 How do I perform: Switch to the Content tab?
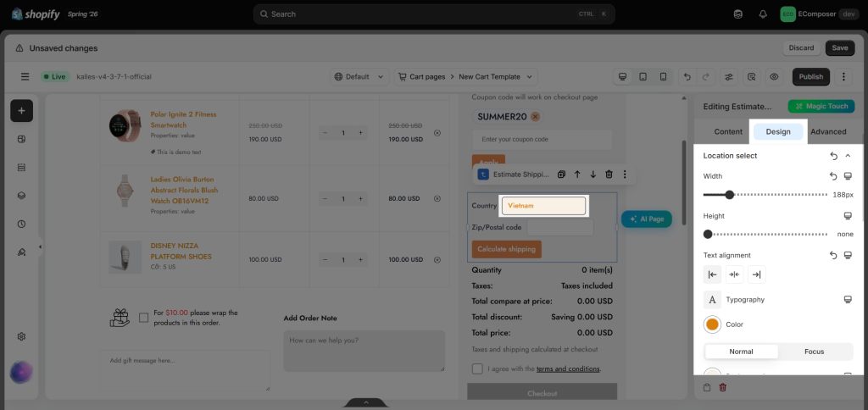pyautogui.click(x=728, y=131)
